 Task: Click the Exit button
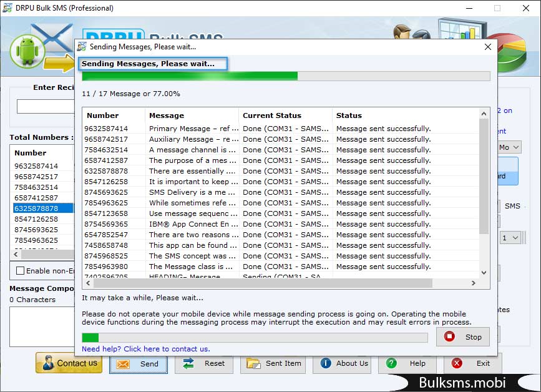(473, 364)
